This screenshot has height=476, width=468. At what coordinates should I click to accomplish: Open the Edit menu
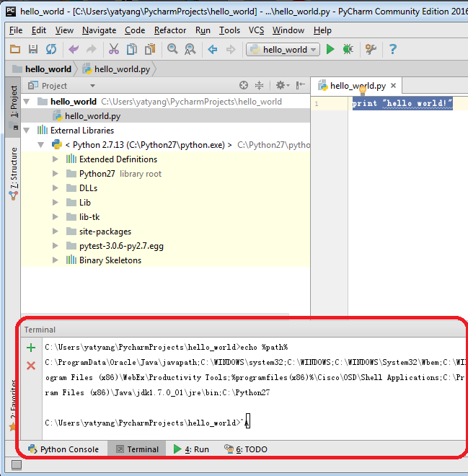tap(39, 30)
